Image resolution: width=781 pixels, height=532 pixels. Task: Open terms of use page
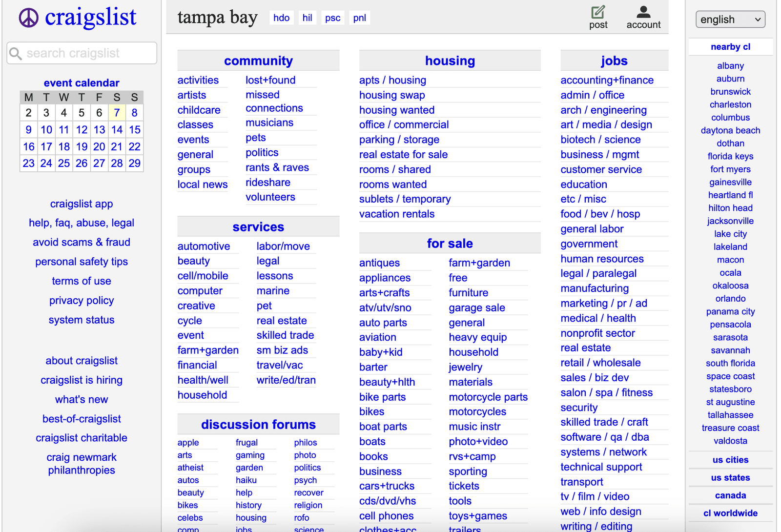(x=82, y=281)
